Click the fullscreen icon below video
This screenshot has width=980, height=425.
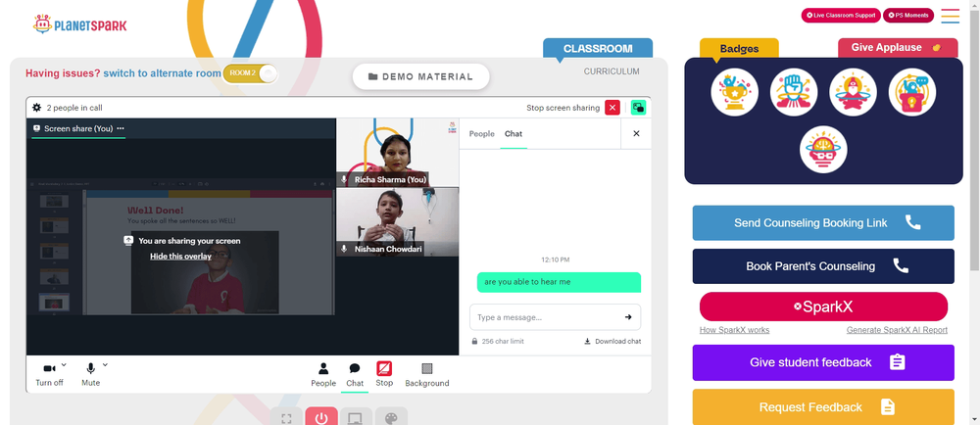click(x=286, y=417)
